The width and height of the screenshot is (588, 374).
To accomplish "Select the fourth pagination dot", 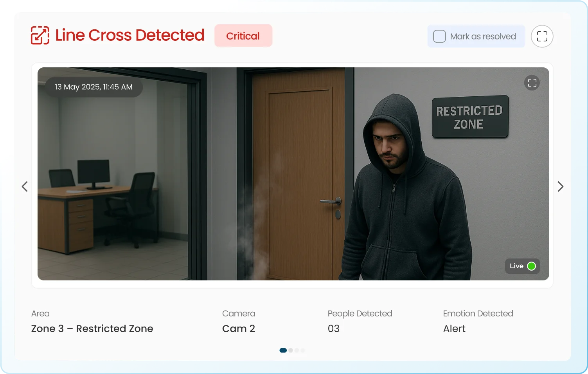I will pos(303,351).
